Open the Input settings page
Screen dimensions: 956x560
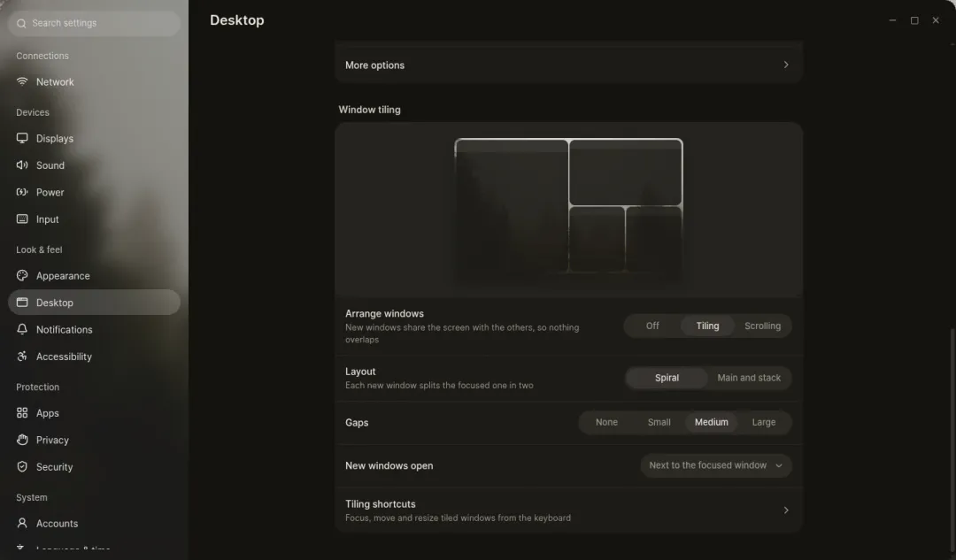94,219
